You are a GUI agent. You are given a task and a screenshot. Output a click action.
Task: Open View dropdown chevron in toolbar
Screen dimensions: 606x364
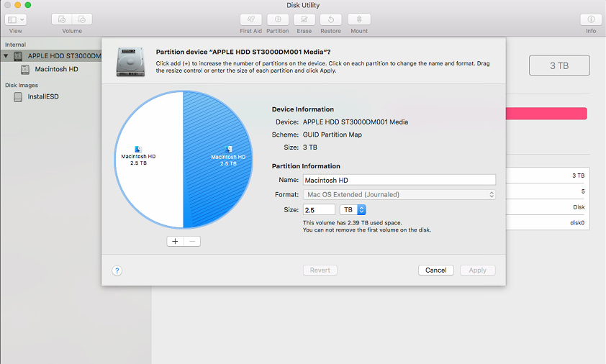(22, 19)
